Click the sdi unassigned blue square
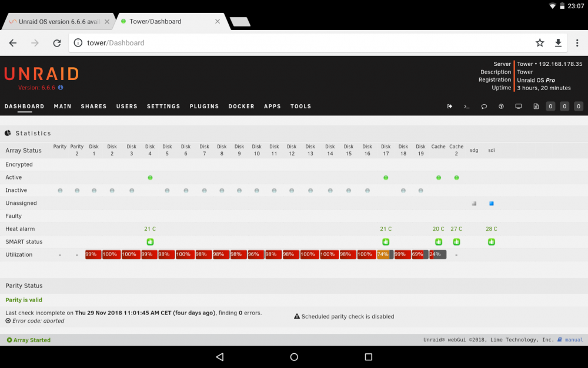 [x=491, y=204]
